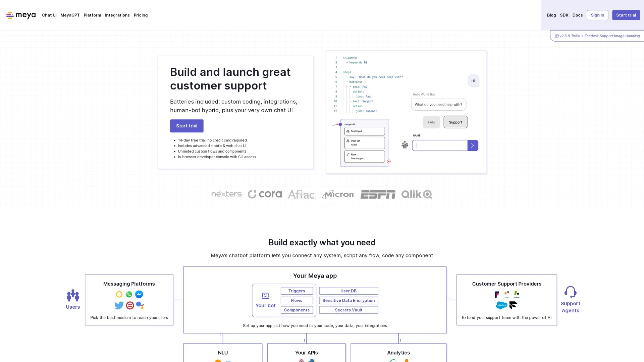Click the Flows box

(297, 301)
